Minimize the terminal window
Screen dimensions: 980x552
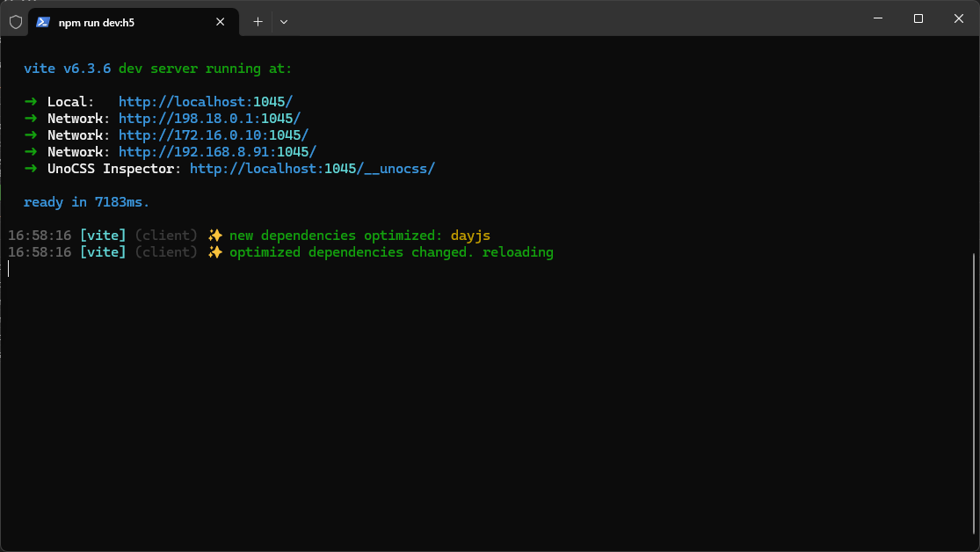877,18
